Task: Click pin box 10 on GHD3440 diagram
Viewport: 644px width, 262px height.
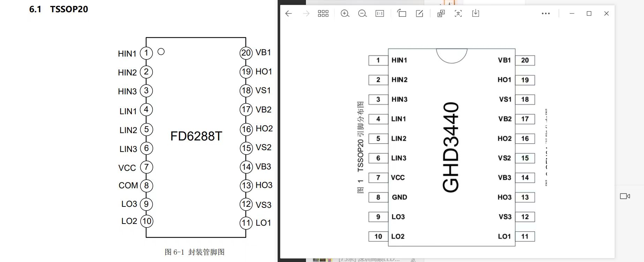Action: click(x=379, y=236)
